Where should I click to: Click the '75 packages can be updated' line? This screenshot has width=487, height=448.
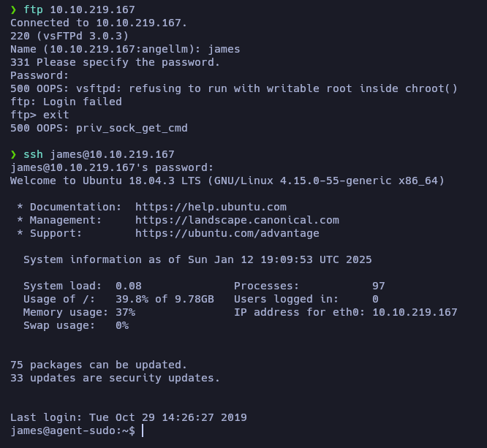pyautogui.click(x=99, y=365)
